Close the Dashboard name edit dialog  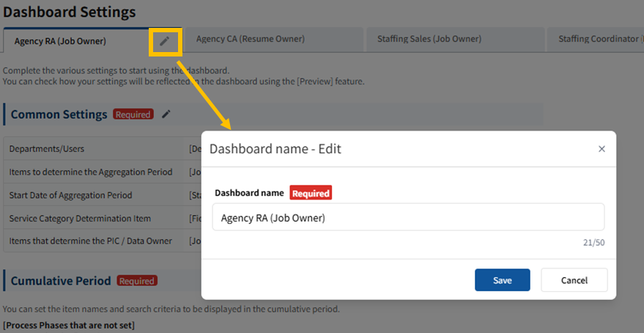coord(602,149)
